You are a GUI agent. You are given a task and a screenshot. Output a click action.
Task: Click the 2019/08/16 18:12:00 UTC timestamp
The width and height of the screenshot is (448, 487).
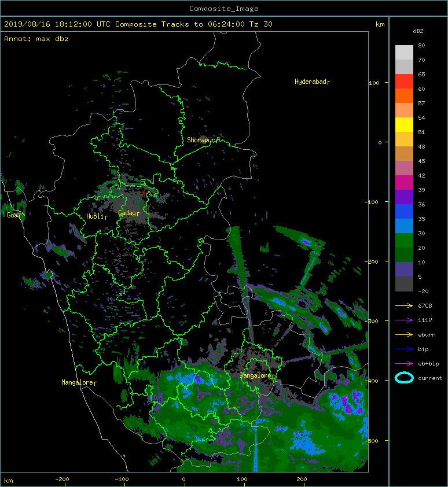(57, 24)
